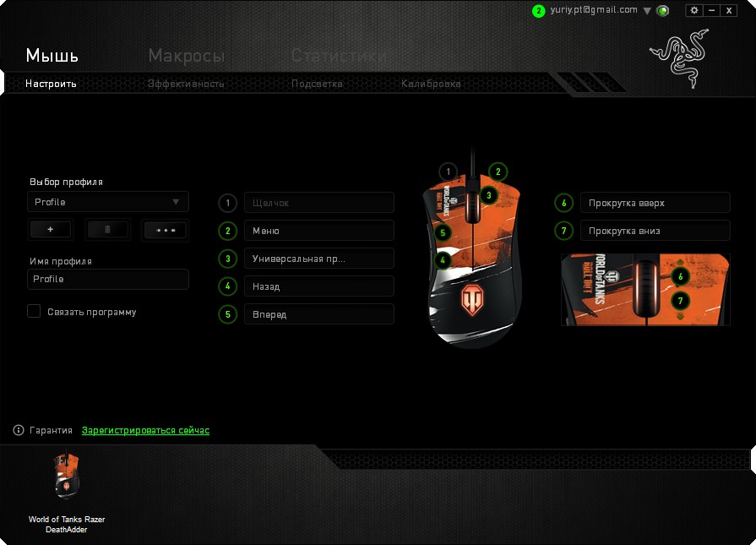Click number 3 circle beside Универсальная пр...
Viewport: 756px width, 545px height.
point(228,259)
